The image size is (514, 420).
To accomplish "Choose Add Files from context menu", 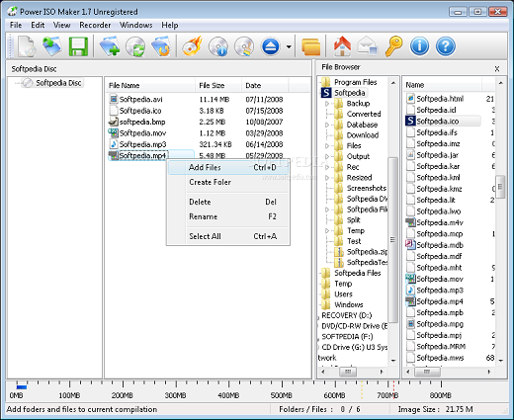I will [228, 167].
